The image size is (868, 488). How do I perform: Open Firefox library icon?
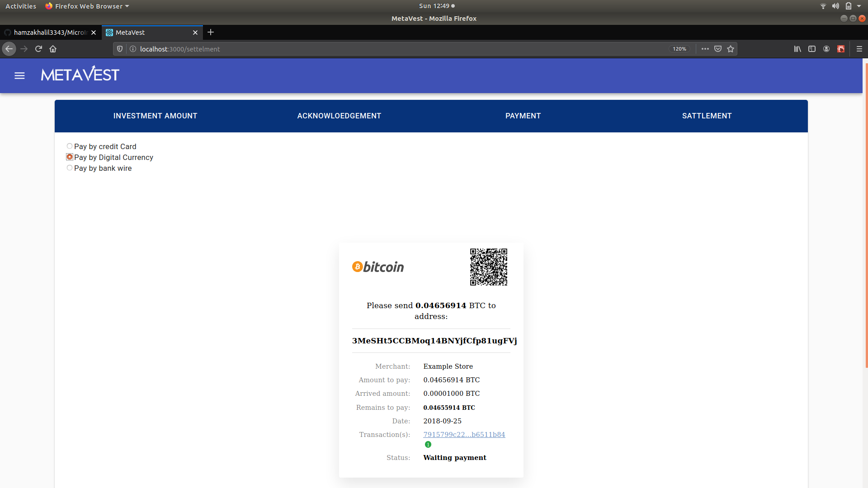797,49
